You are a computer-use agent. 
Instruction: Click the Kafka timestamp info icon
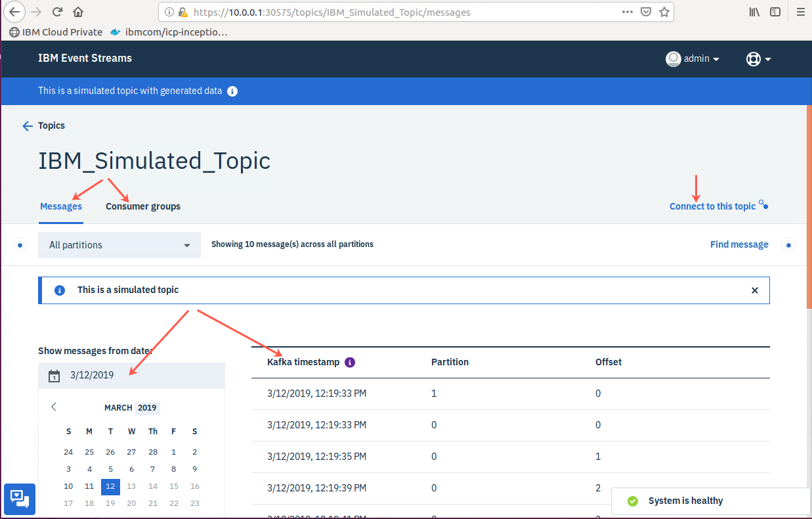350,362
